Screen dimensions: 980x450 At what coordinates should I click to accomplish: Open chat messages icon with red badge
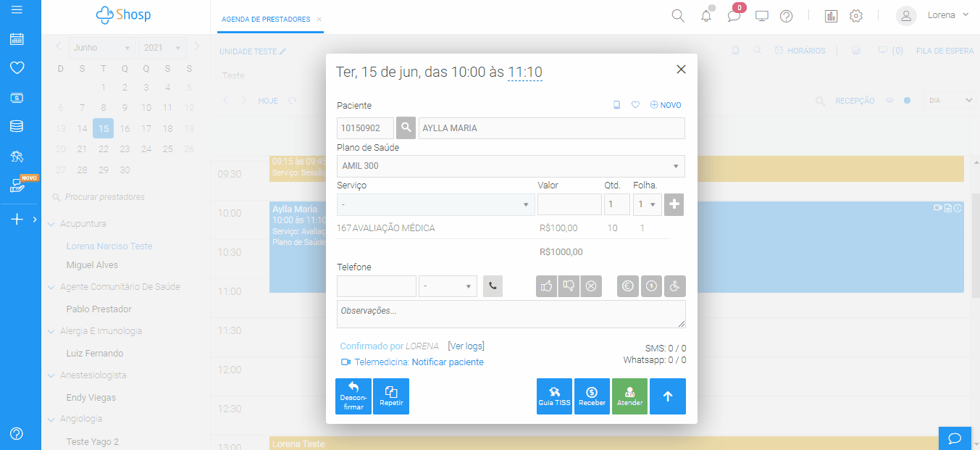click(734, 16)
